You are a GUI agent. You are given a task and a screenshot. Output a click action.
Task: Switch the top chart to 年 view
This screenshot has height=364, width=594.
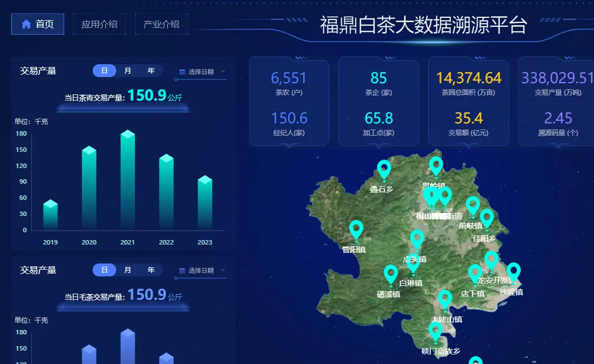click(150, 71)
